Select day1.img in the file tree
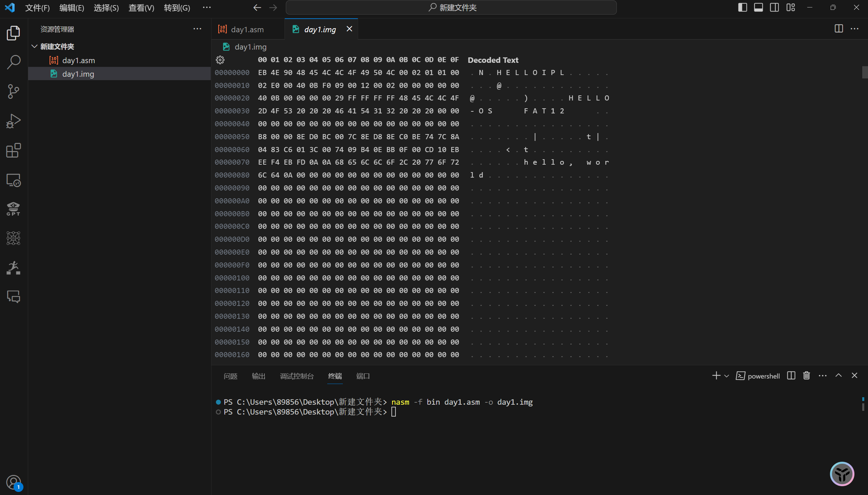 pos(119,74)
